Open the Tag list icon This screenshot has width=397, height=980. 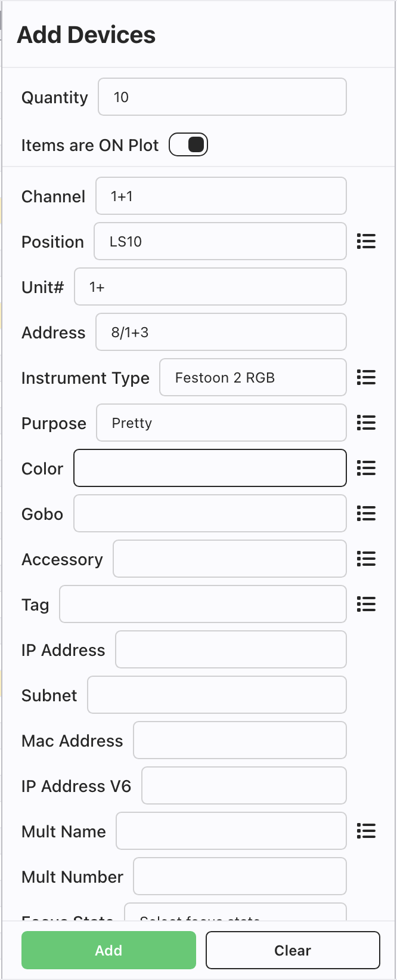[366, 604]
